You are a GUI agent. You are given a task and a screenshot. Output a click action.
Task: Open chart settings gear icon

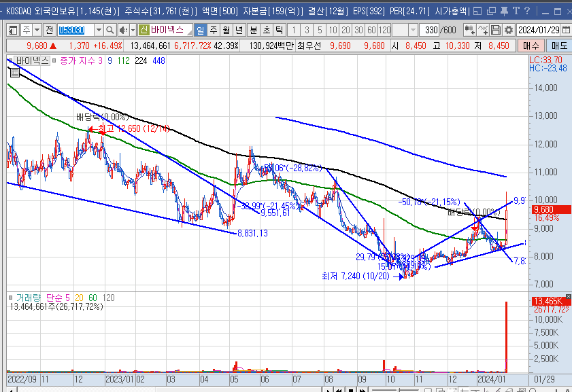click(508, 30)
